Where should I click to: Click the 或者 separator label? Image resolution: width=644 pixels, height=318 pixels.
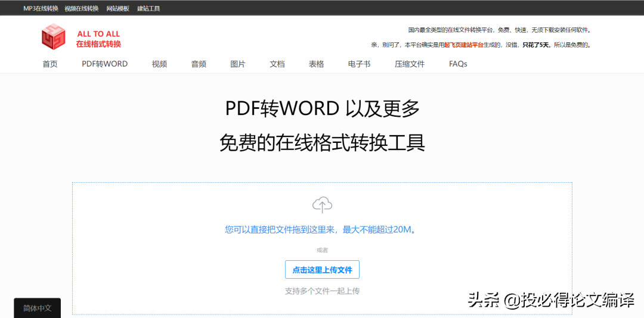pyautogui.click(x=323, y=250)
